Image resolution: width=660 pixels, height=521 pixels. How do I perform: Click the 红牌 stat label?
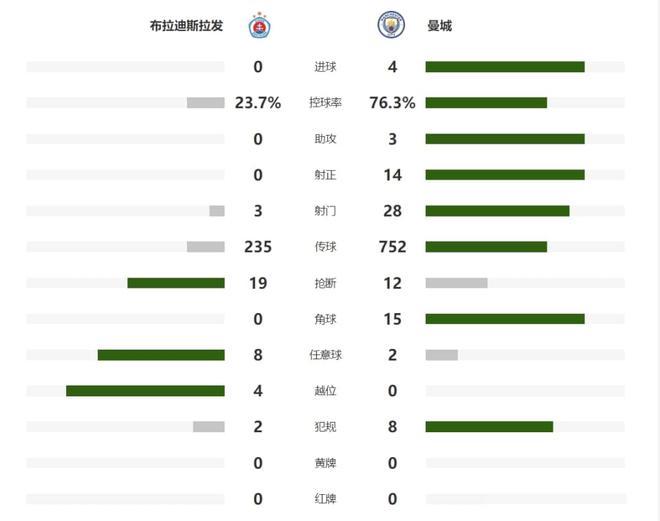click(324, 499)
